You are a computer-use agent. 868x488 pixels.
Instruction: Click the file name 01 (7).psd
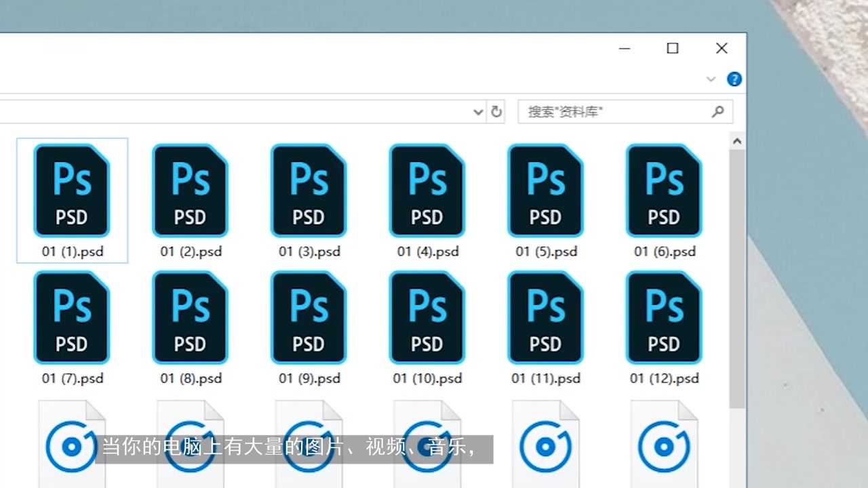coord(73,378)
